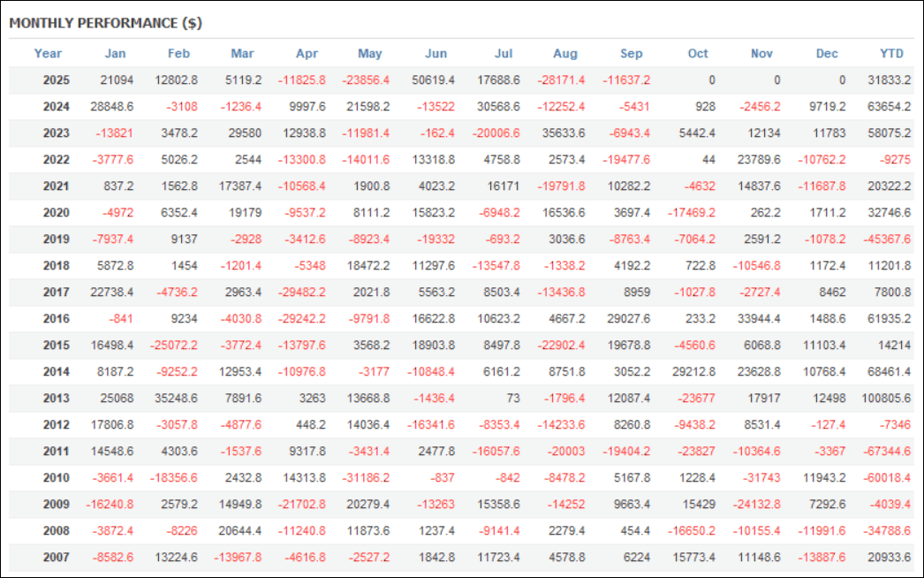Select the Oct column header
This screenshot has width=924, height=578.
coord(698,53)
